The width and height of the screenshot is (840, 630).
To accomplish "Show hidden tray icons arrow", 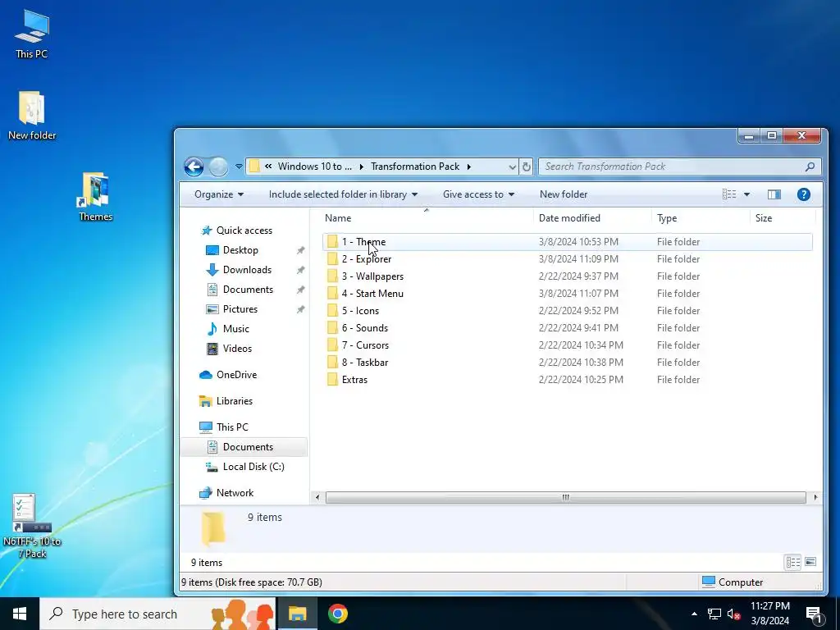I will [694, 614].
